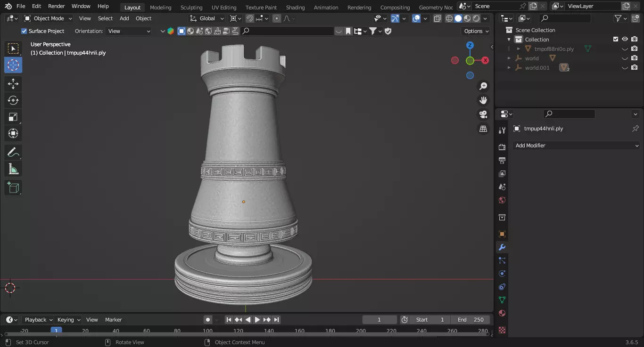Activate the 3D Cursor tool

[13, 65]
